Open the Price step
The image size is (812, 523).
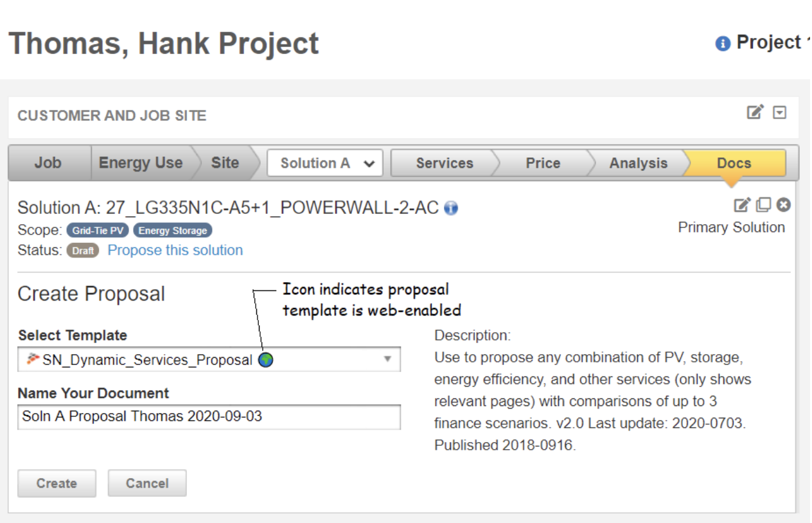543,163
